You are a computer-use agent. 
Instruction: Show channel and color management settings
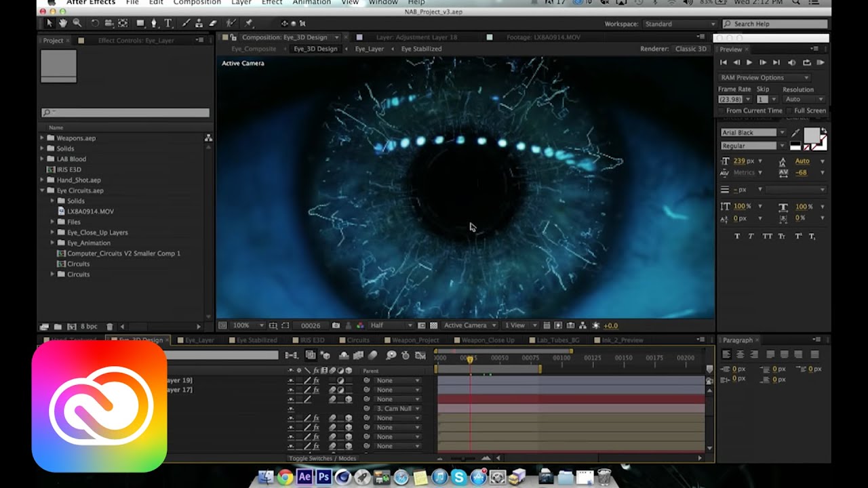click(360, 325)
